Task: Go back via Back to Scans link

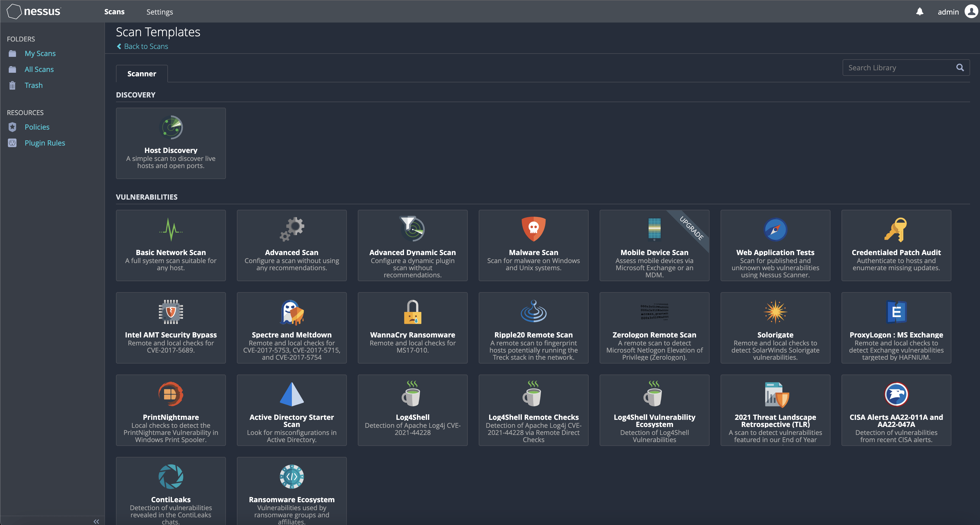Action: pos(142,46)
